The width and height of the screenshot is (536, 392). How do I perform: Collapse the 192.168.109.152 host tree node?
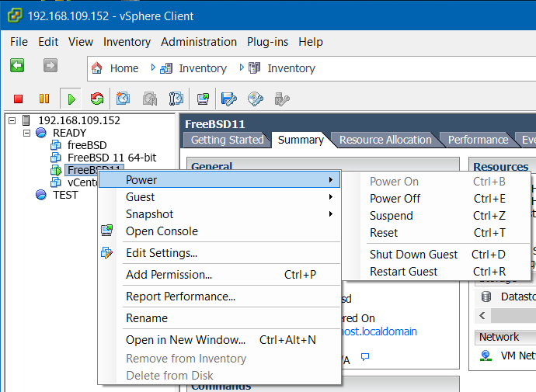[x=12, y=120]
